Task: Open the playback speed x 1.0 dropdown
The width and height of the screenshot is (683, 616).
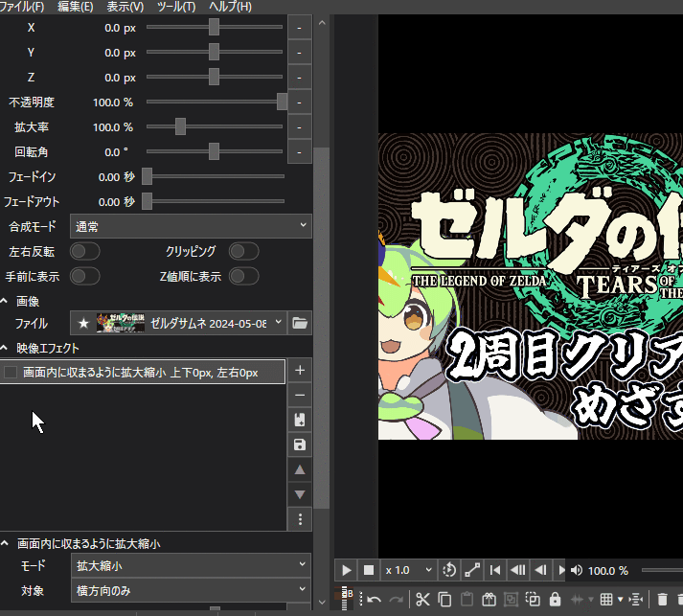Action: coord(408,570)
